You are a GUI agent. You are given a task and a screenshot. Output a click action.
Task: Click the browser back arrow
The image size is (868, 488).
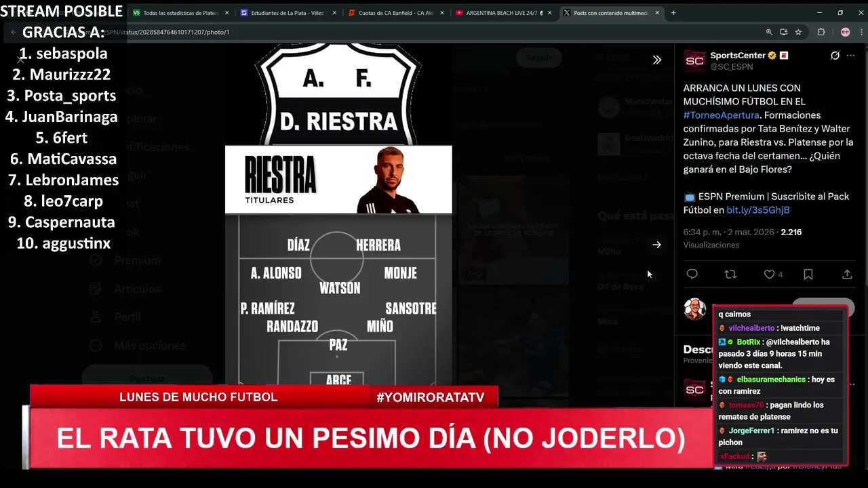click(13, 32)
